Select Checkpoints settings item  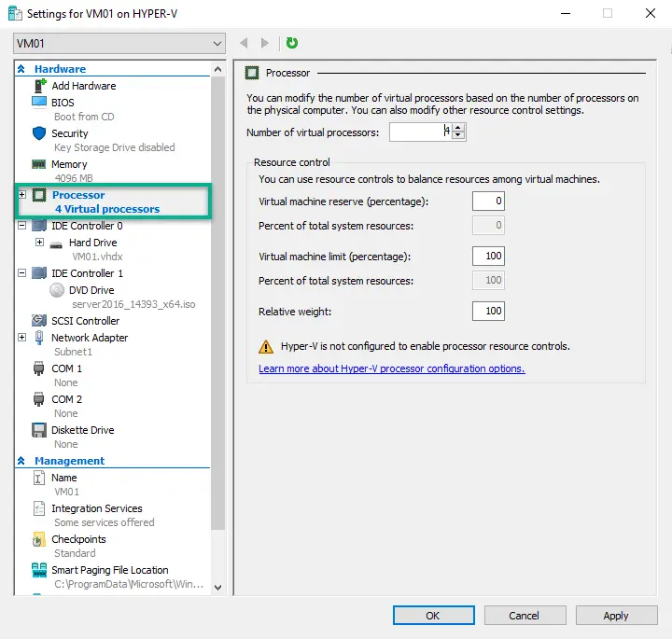(x=78, y=539)
